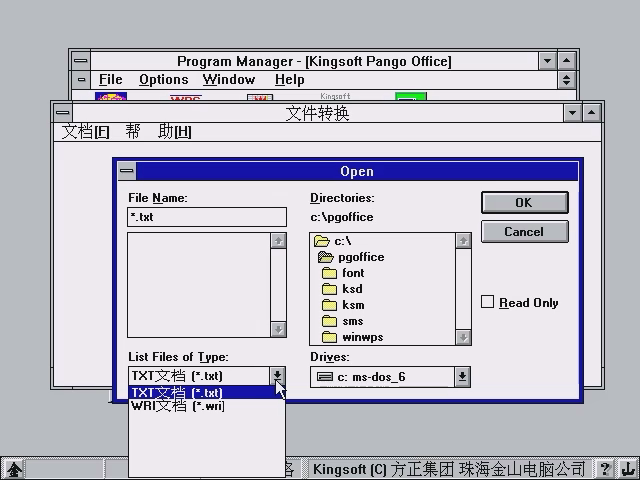Choose TXT文档 (*.txt) from the dropdown list
This screenshot has height=480, width=640.
point(206,392)
